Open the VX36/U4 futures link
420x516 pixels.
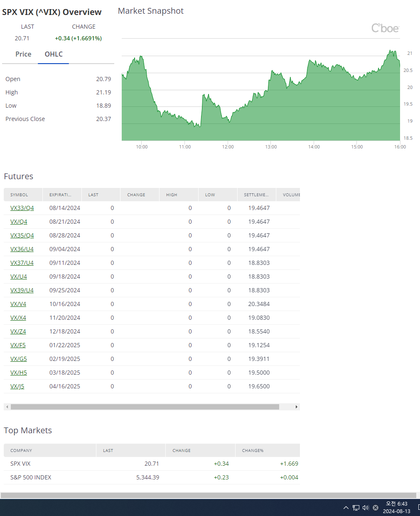point(22,249)
